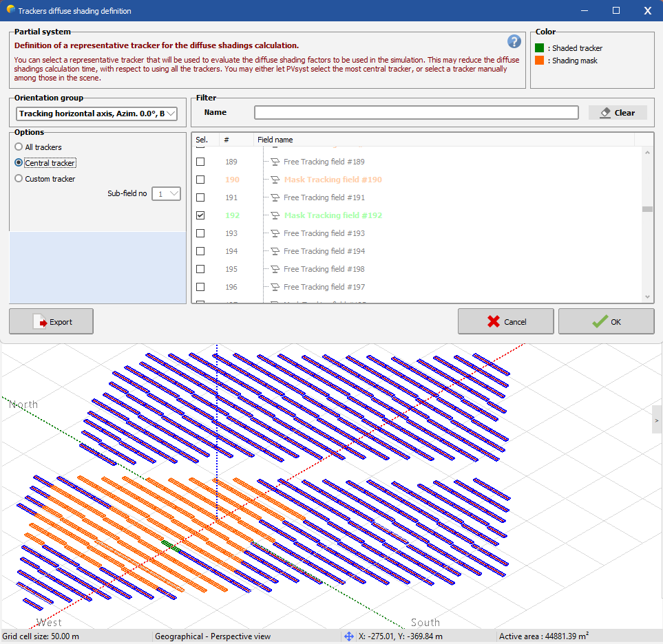
Task: Click the tracker icon for field #191
Action: pyautogui.click(x=275, y=197)
